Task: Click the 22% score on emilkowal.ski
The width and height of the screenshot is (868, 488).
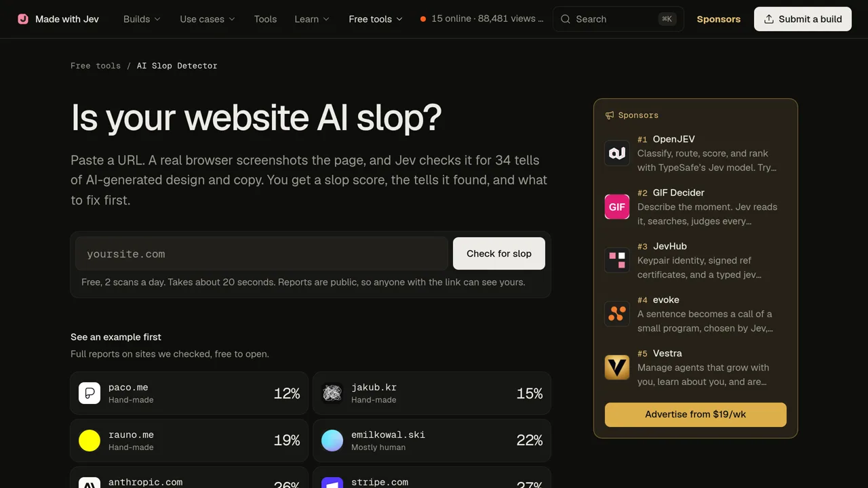Action: click(530, 441)
